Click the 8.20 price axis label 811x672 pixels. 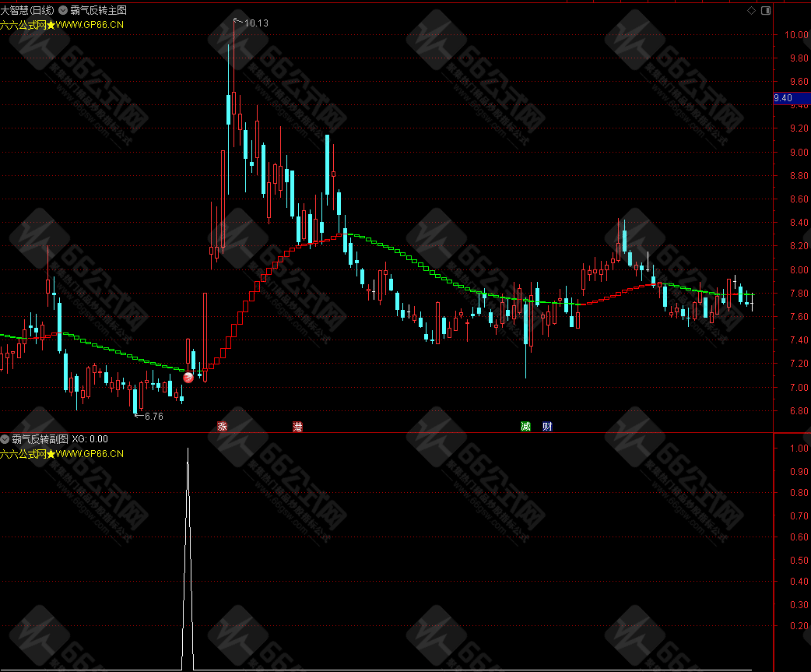pyautogui.click(x=799, y=246)
